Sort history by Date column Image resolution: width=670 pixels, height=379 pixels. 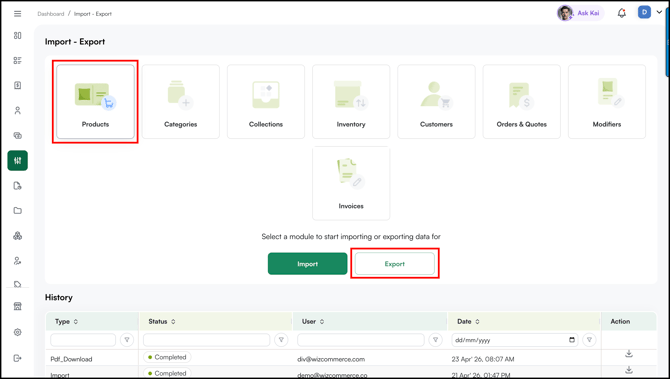(477, 322)
